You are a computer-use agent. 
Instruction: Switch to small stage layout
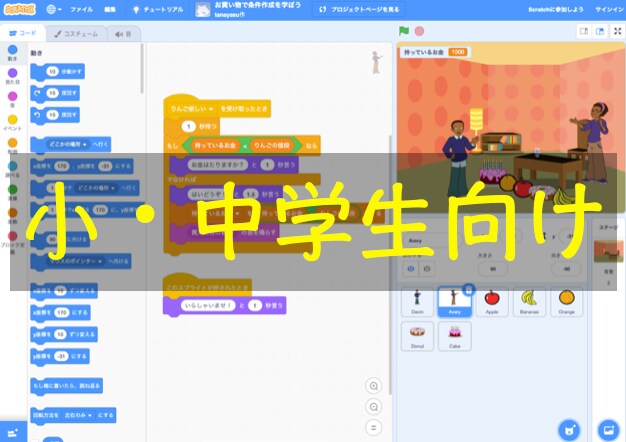click(x=584, y=31)
